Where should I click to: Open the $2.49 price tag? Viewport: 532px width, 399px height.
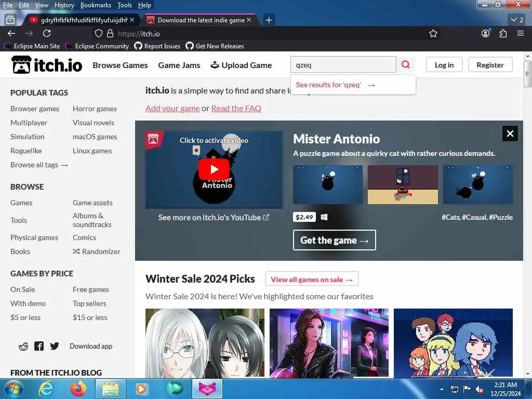[304, 217]
